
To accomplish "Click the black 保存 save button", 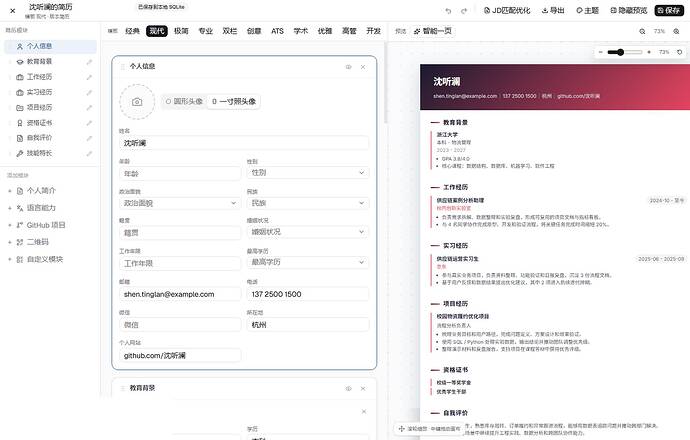I will (x=668, y=11).
